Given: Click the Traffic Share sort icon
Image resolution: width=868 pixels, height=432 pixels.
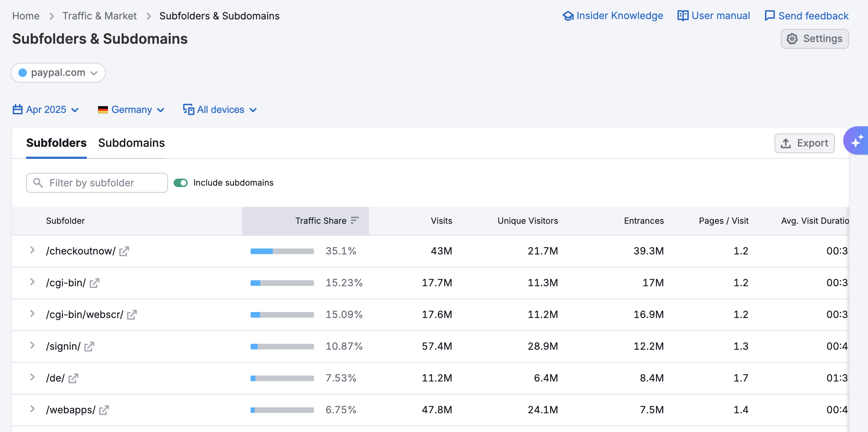Looking at the screenshot, I should tap(355, 221).
